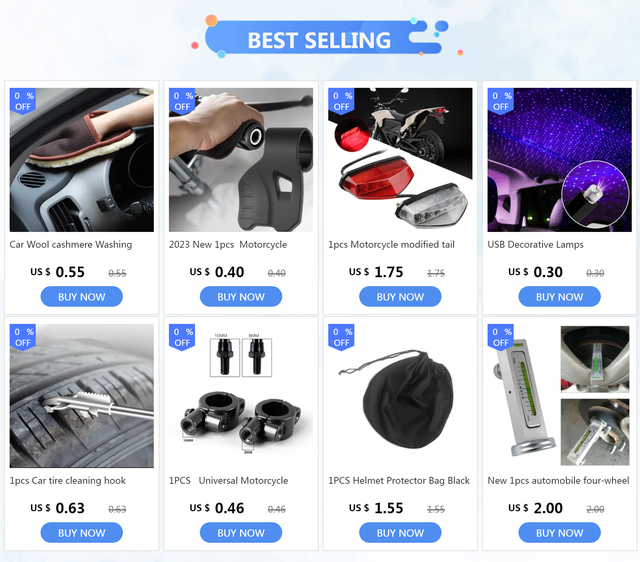This screenshot has height=562, width=640.
Task: Click BUY NOW for the 2023 motorcycle grip
Action: pos(241,297)
